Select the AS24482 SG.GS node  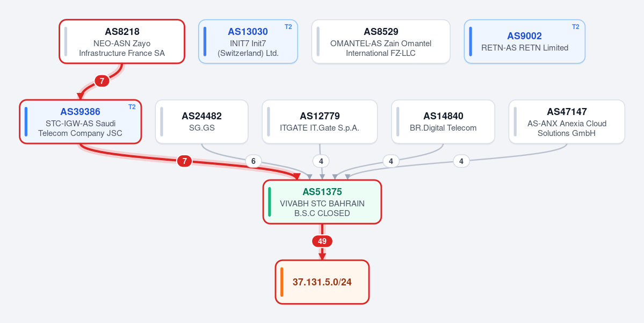coord(201,121)
